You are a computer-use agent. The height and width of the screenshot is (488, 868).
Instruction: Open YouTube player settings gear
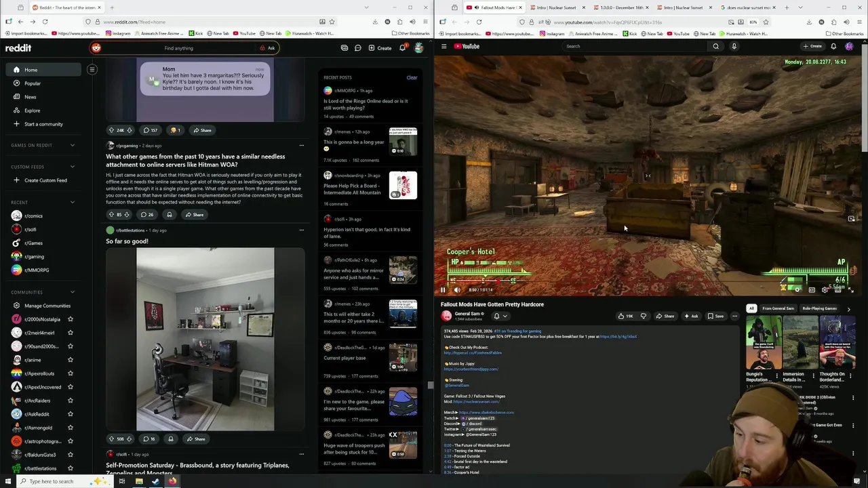(825, 290)
